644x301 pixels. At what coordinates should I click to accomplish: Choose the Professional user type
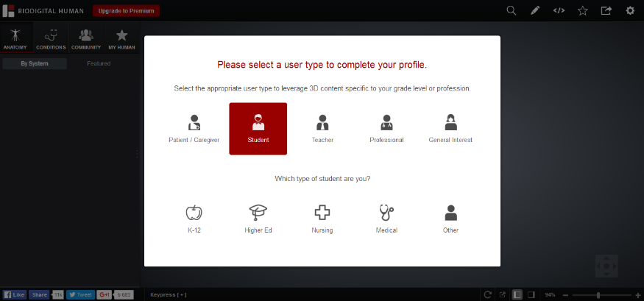point(386,129)
